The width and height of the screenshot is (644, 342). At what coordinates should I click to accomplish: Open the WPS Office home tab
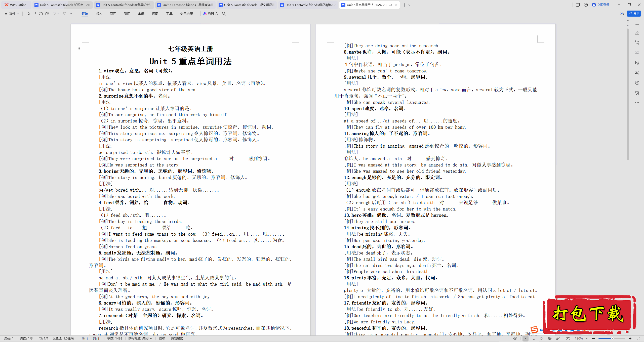point(16,5)
